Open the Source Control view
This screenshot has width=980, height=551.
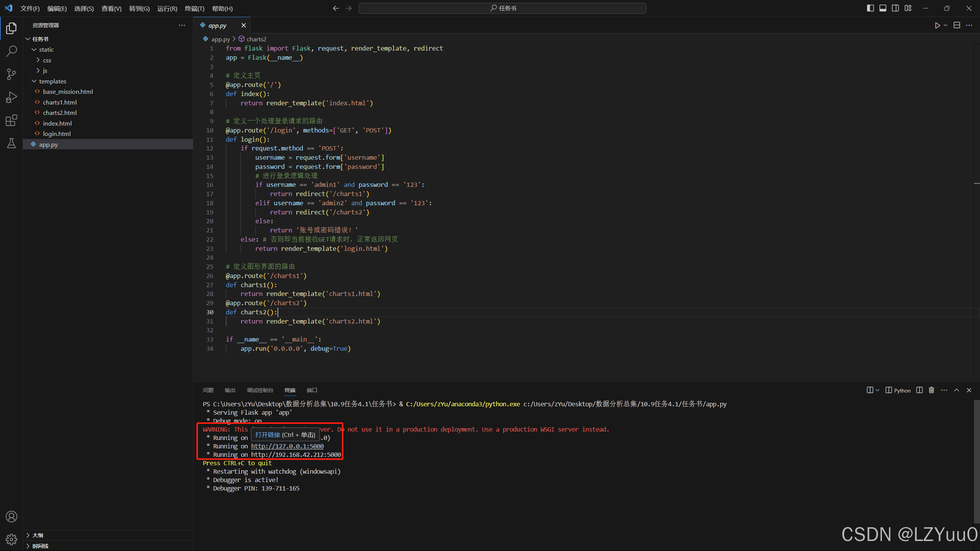(x=11, y=74)
